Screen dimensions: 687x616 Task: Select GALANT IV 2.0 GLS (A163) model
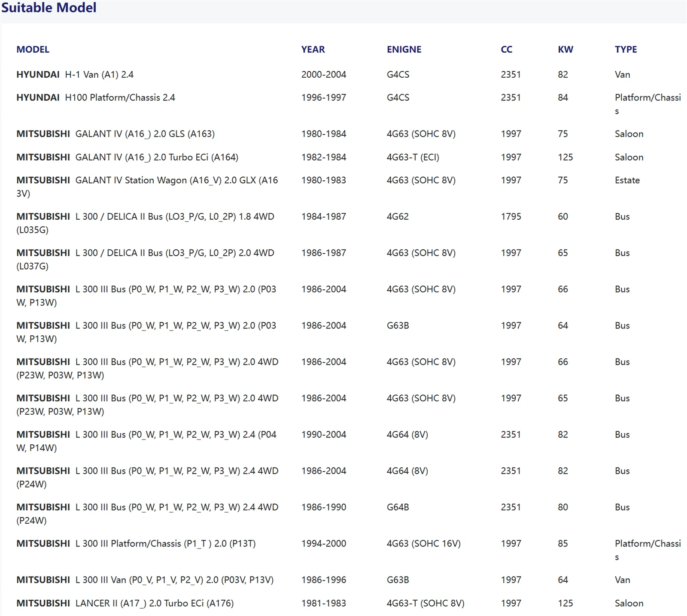[x=116, y=134]
